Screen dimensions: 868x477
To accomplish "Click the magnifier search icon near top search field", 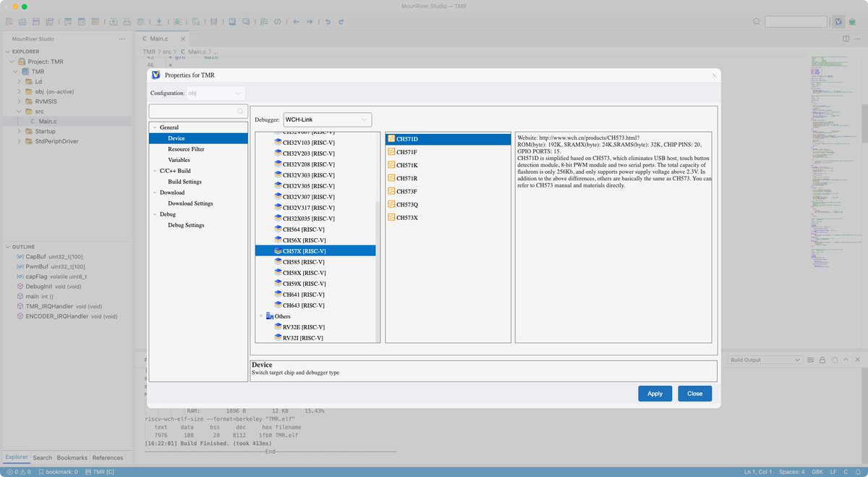I will (x=757, y=22).
